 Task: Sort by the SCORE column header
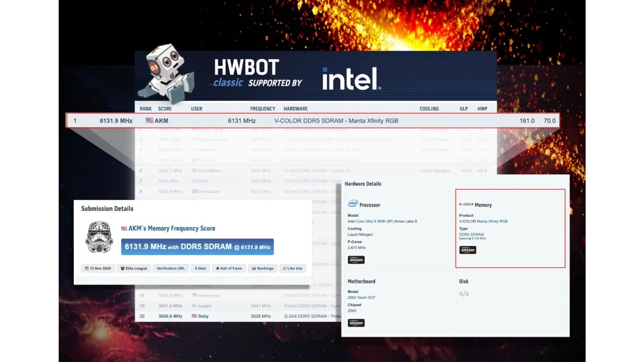pyautogui.click(x=164, y=109)
